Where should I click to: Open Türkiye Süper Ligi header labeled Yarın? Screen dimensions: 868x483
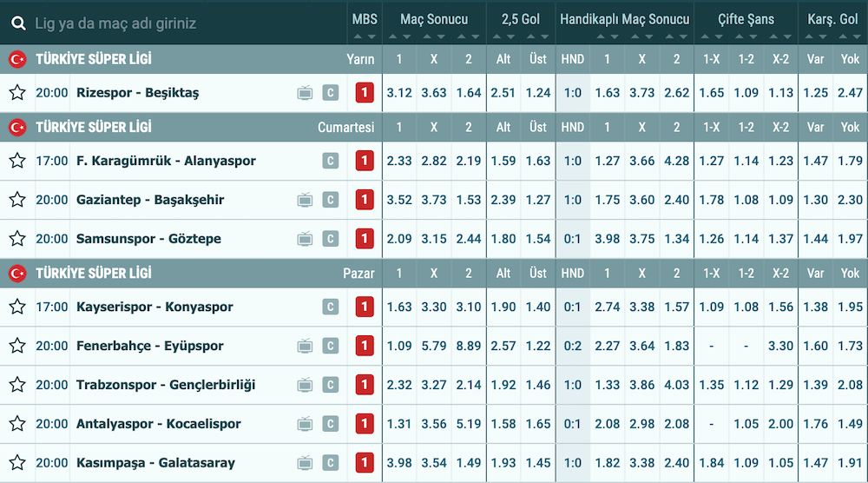pos(191,59)
